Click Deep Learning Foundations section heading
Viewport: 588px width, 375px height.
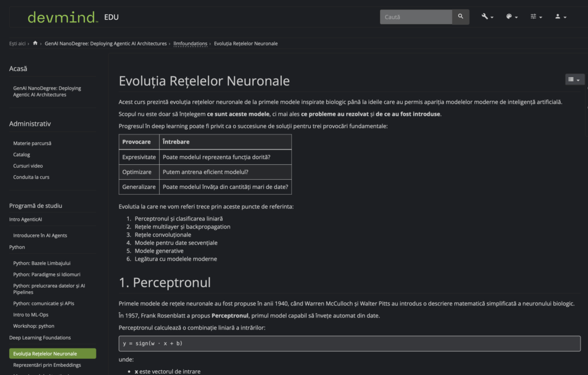pos(40,338)
